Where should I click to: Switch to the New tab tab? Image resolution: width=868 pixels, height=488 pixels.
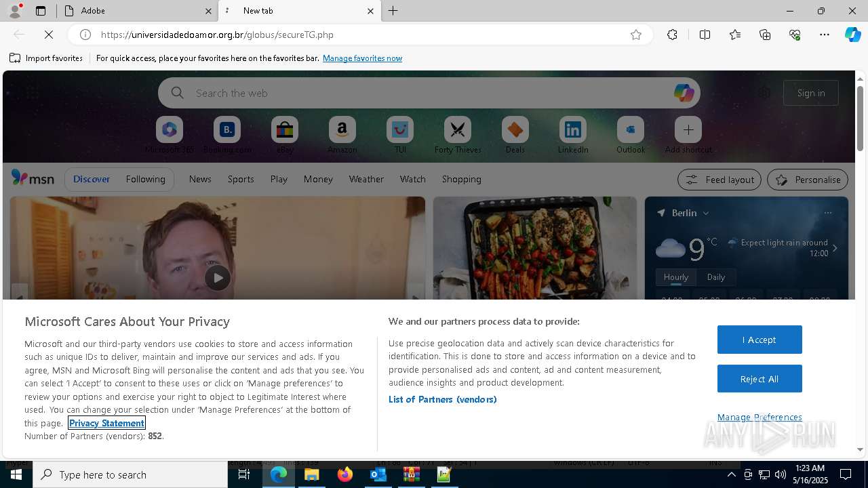298,11
